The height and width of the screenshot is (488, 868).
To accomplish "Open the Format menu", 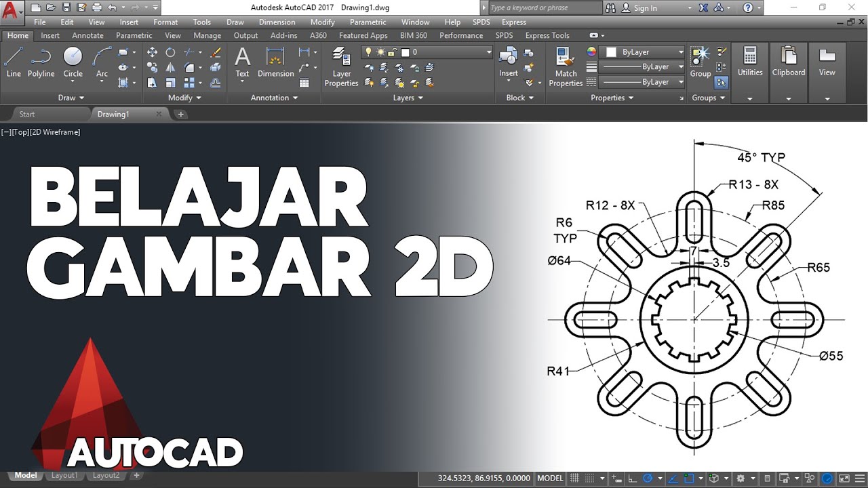I will point(165,22).
